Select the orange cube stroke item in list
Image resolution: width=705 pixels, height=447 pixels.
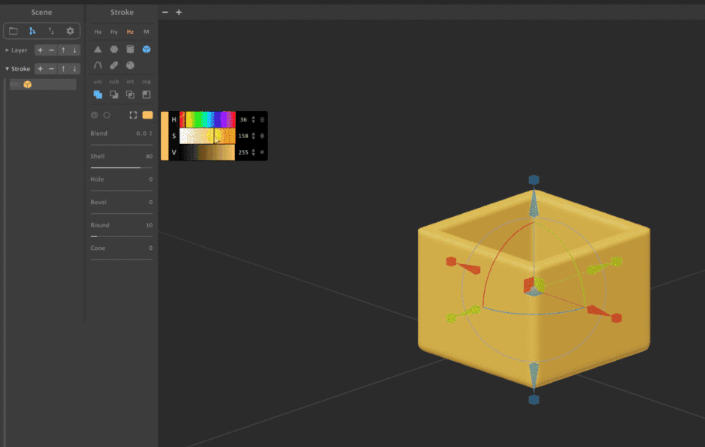click(28, 85)
